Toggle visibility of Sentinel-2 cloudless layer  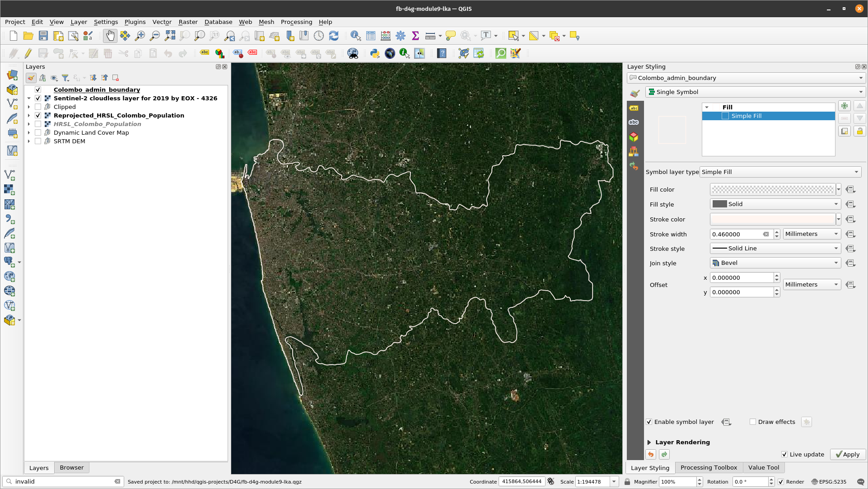point(38,99)
